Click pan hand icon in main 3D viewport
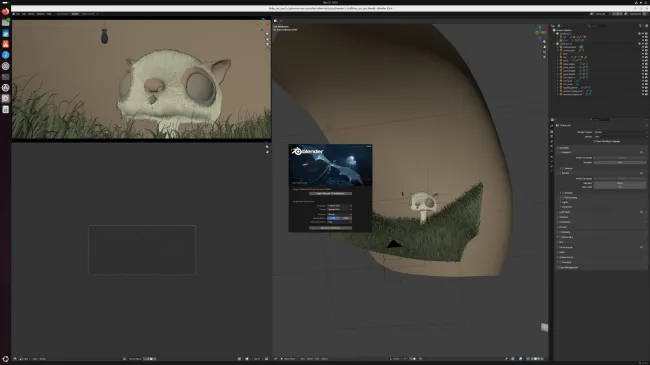Image resolution: width=650 pixels, height=365 pixels. (545, 47)
